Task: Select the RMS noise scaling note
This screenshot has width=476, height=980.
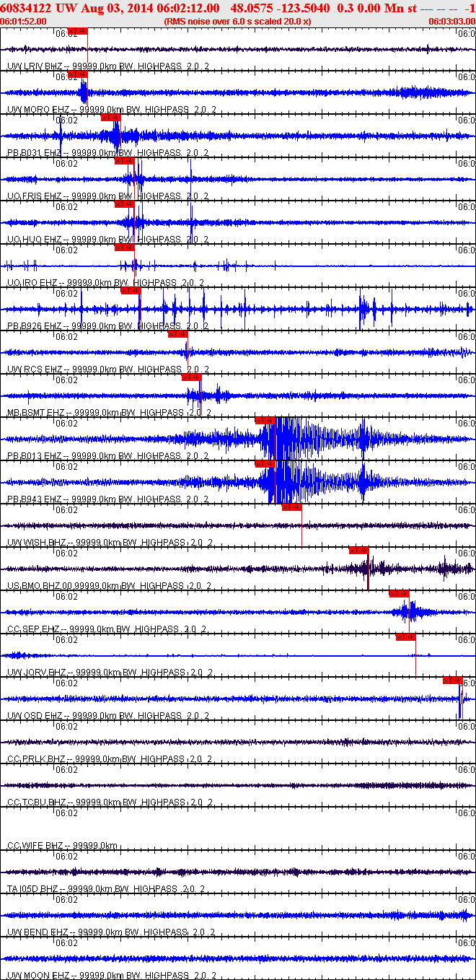Action: pos(238,22)
